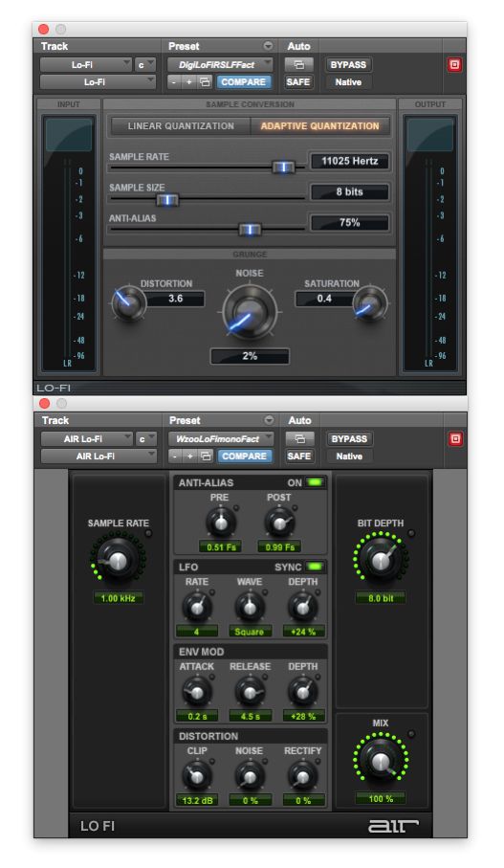Click the Sample Rate knob in AIR Lo-Fi
Image resolution: width=504 pixels, height=868 pixels.
(118, 561)
